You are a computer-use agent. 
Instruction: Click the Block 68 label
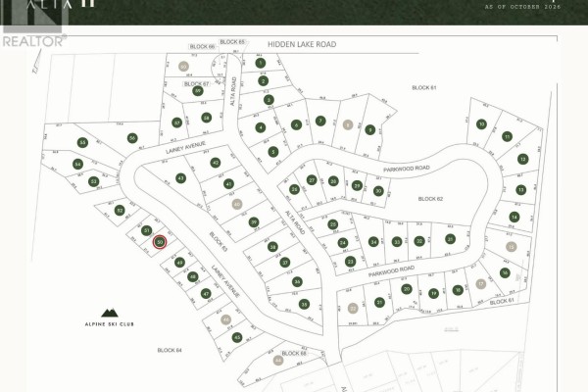tap(294, 354)
